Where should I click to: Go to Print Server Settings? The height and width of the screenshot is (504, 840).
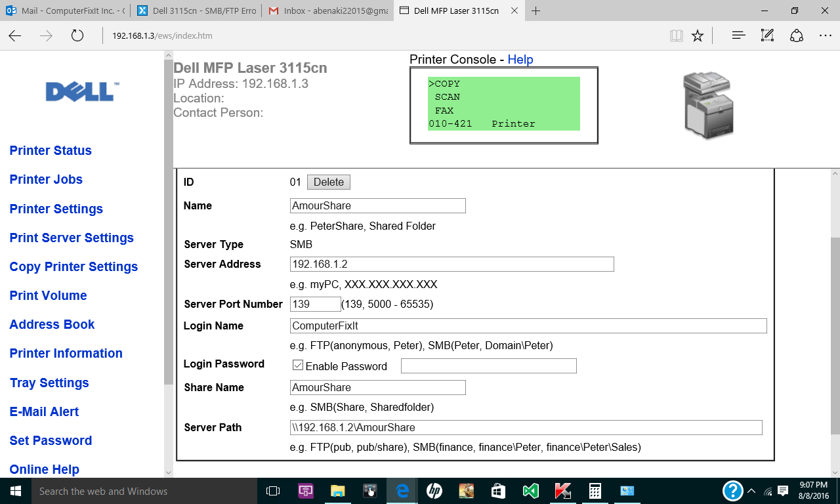coord(72,238)
